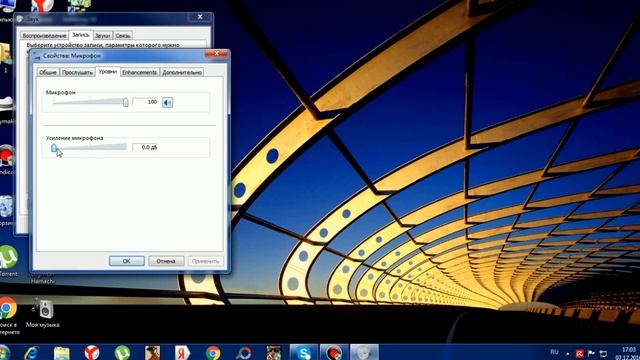Viewport: 640px width, 360px height.
Task: Open the Action Center flag tray icon
Action: click(591, 353)
